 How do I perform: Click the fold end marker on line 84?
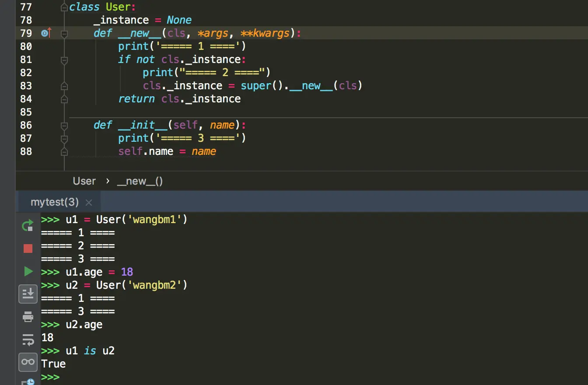click(x=64, y=99)
